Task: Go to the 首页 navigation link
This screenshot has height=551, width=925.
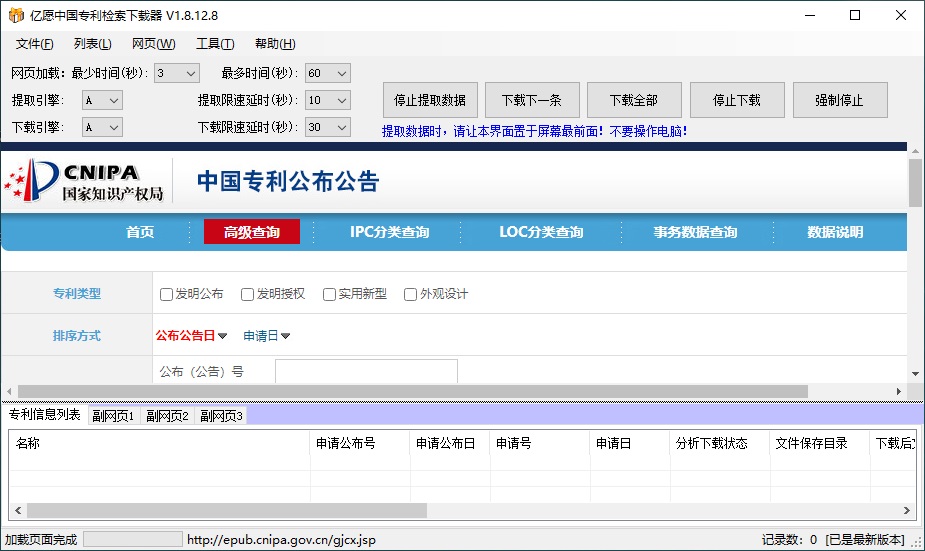Action: pyautogui.click(x=140, y=232)
